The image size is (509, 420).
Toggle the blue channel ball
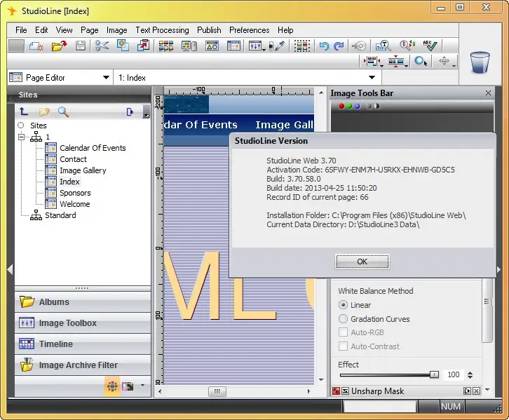click(357, 106)
